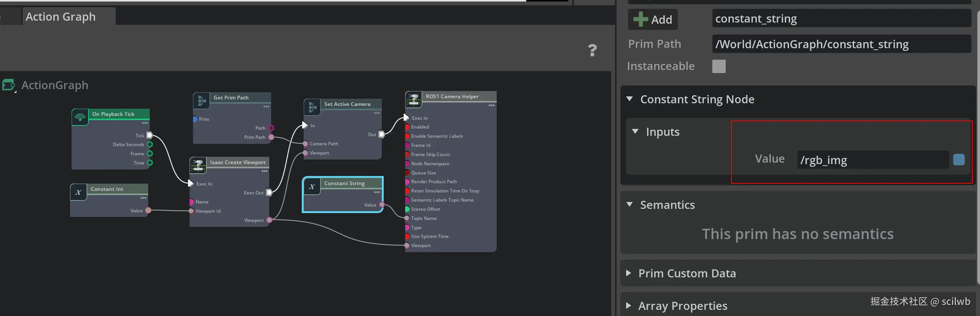Screen dimensions: 980x316
Task: Click the On Playback Tick node icon
Action: 80,117
